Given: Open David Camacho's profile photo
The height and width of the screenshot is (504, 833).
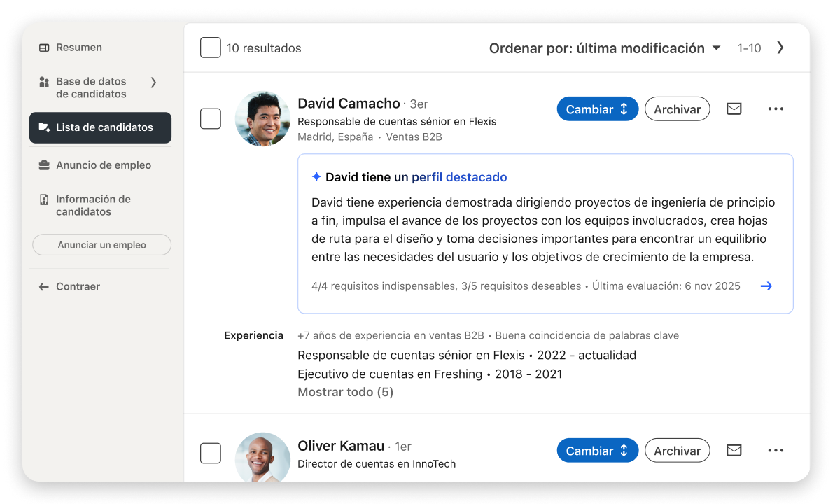Looking at the screenshot, I should pos(262,118).
